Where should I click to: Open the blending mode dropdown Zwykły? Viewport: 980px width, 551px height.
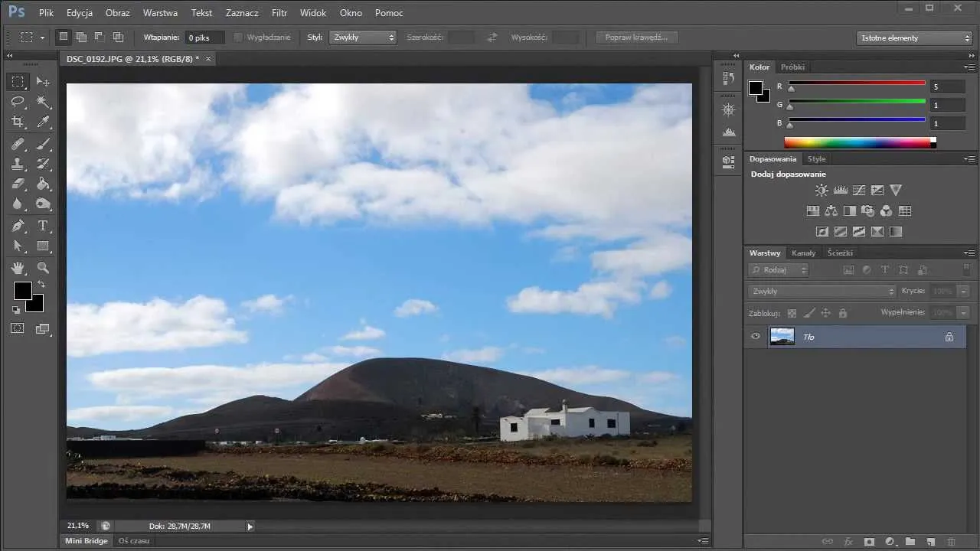coord(820,291)
